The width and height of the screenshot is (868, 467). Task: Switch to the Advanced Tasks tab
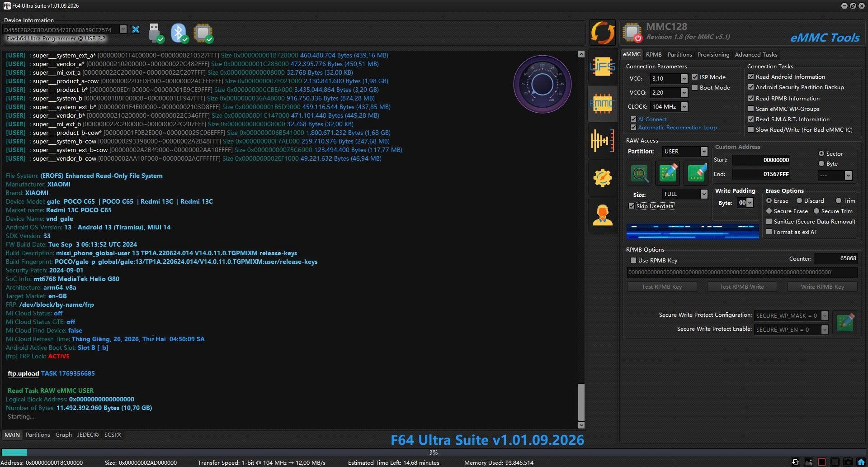(x=756, y=54)
